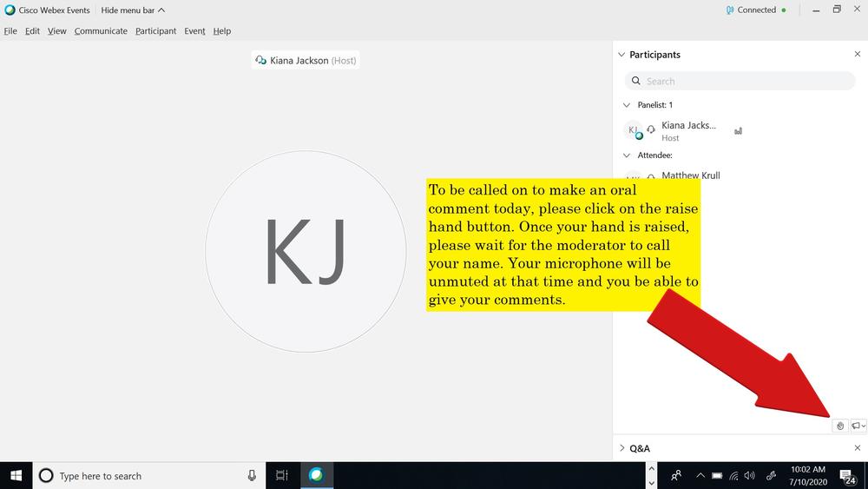Click the People icon in system tray
The height and width of the screenshot is (489, 868).
pos(676,475)
